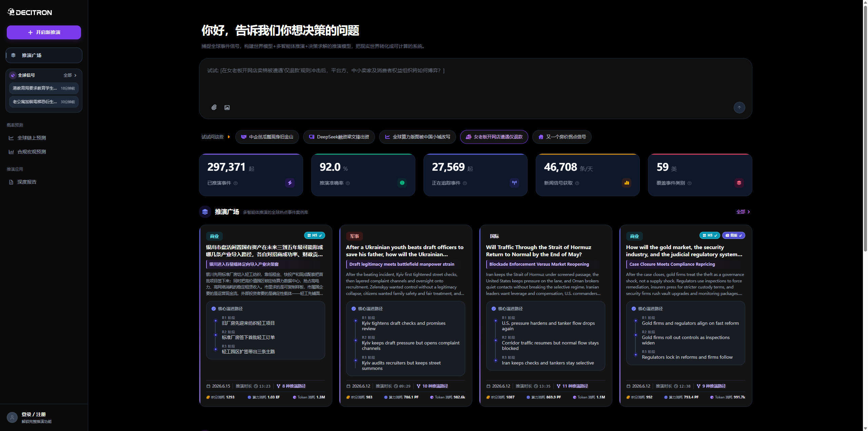Click the scrollbar down arrow
Screen dimensions: 868x431
[865, 428]
